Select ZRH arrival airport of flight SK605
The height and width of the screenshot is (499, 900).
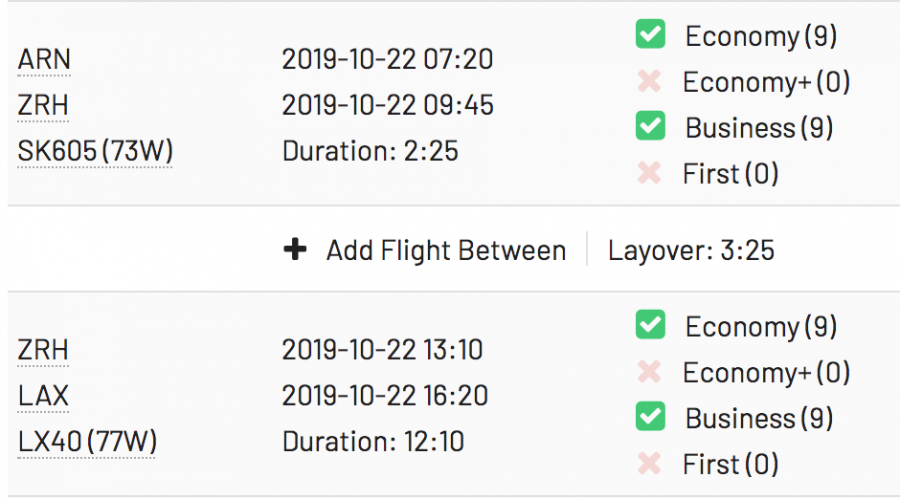click(x=44, y=106)
